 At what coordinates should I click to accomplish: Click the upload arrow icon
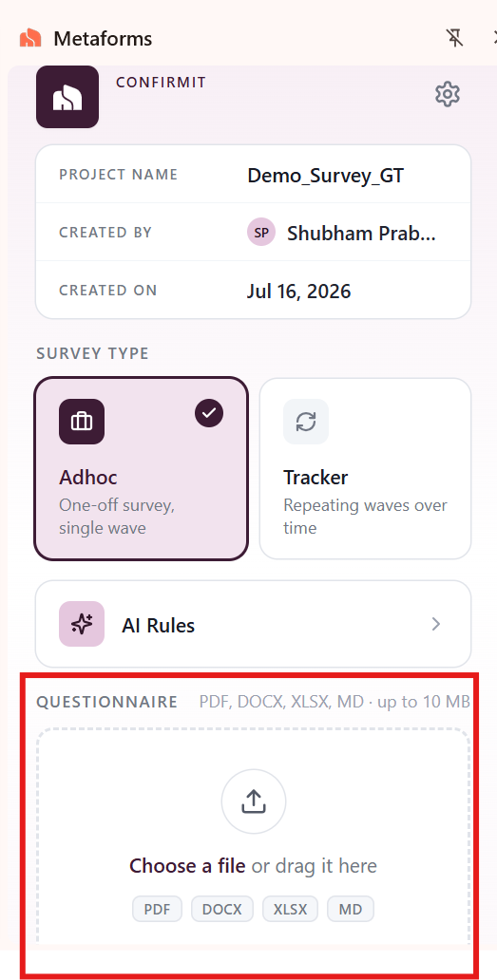(x=254, y=801)
